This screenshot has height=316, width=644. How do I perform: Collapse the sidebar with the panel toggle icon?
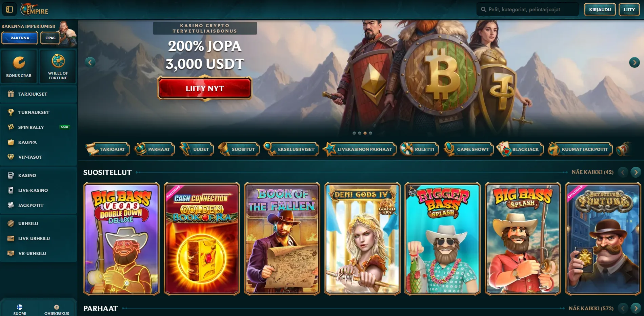[9, 9]
